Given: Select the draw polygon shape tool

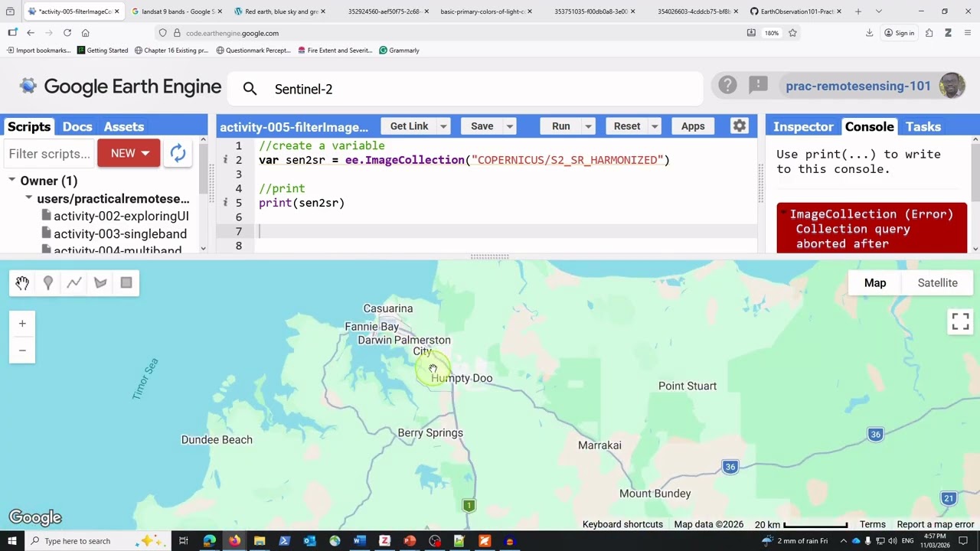Looking at the screenshot, I should [x=100, y=283].
